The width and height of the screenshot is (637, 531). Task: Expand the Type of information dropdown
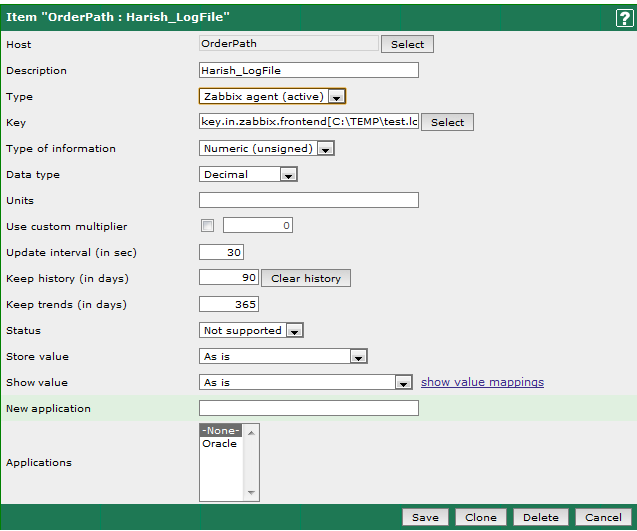[x=267, y=149]
